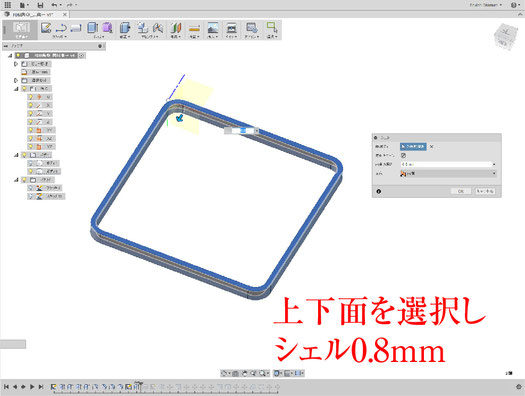
Task: Click OK in the shell dialog
Action: coord(461,191)
